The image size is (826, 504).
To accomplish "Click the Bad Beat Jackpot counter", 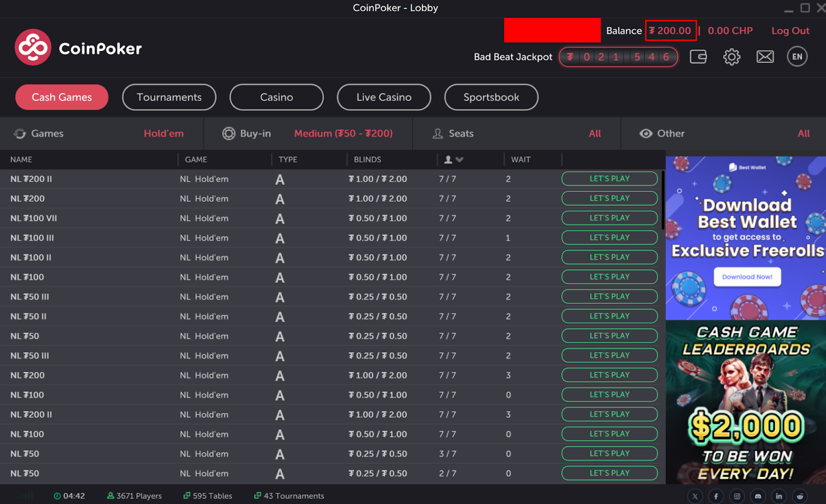I will pyautogui.click(x=618, y=57).
